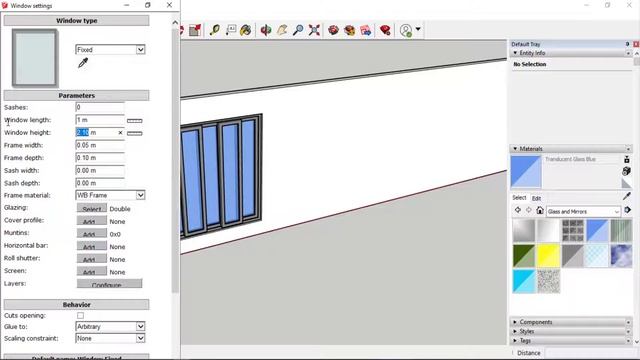Image resolution: width=640 pixels, height=360 pixels.
Task: Open the account dropdown arrow
Action: coord(418,29)
